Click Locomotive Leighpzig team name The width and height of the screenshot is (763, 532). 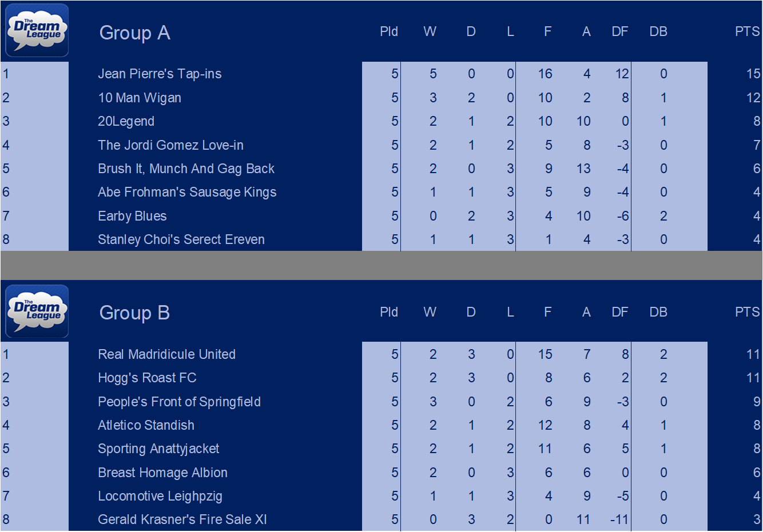point(160,496)
